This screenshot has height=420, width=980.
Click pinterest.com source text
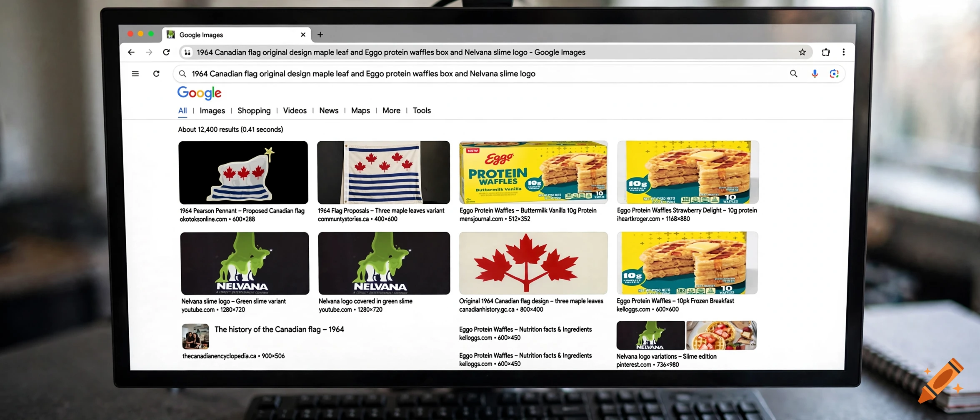pos(634,365)
